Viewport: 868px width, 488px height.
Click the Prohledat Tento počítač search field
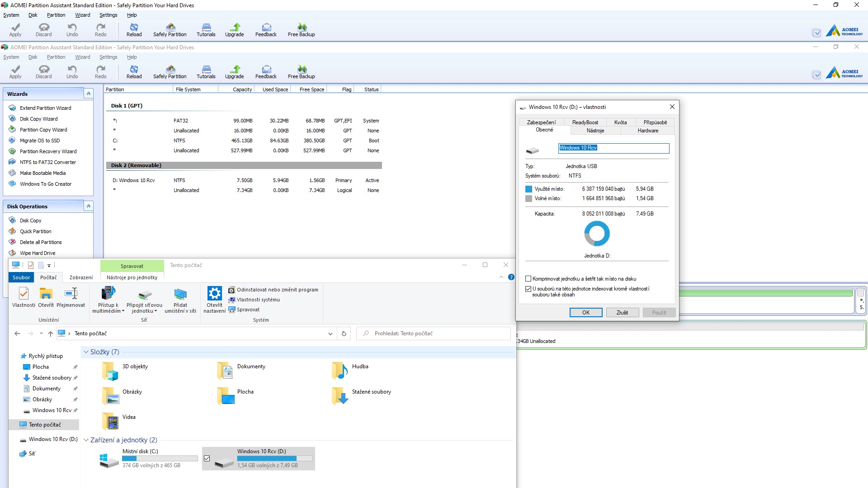(434, 333)
